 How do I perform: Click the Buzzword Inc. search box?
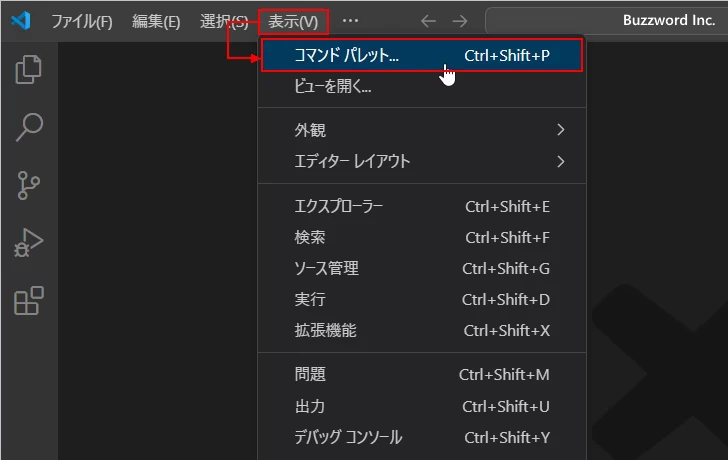(x=606, y=21)
